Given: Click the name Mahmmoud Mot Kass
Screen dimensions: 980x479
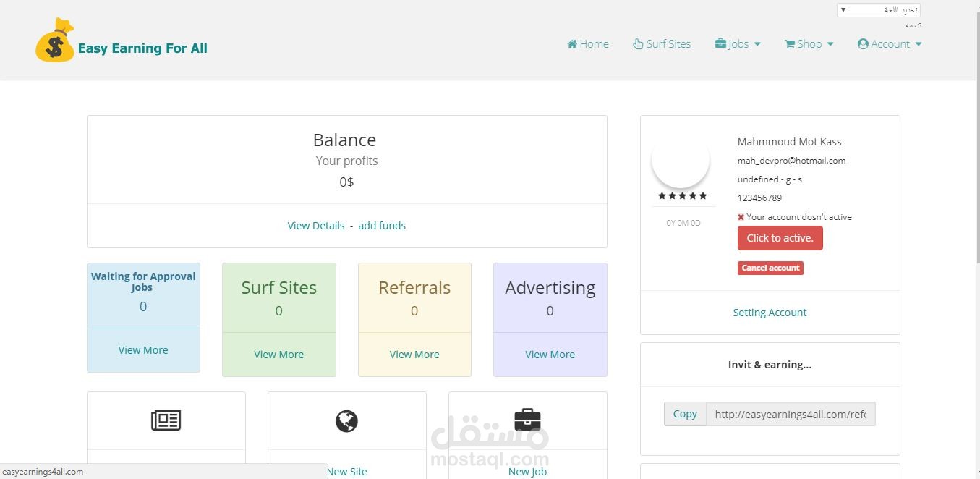Looking at the screenshot, I should point(789,142).
